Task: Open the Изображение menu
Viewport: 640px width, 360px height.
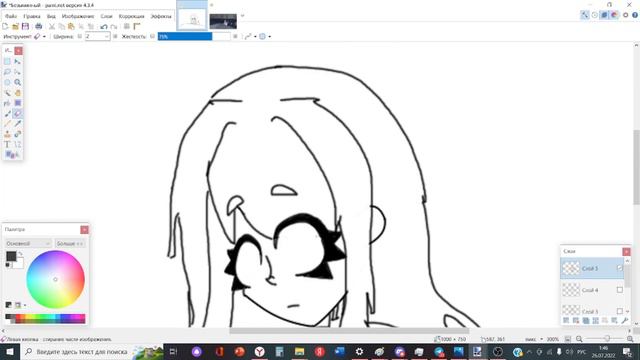Action: coord(78,16)
